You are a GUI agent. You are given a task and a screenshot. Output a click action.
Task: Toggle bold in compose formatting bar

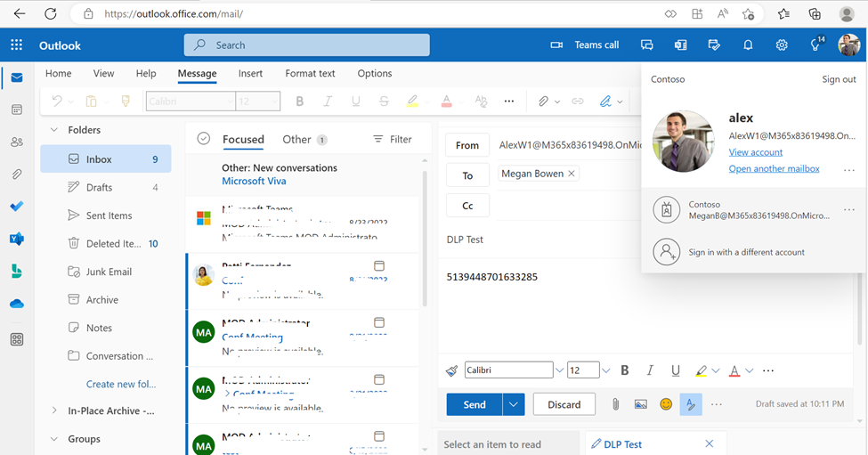625,370
